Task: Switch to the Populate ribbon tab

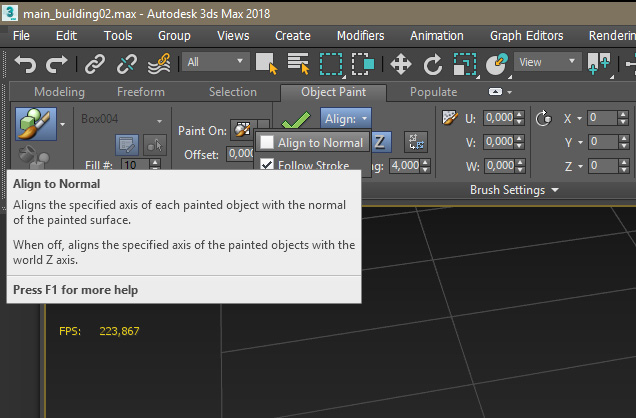Action: coord(433,92)
